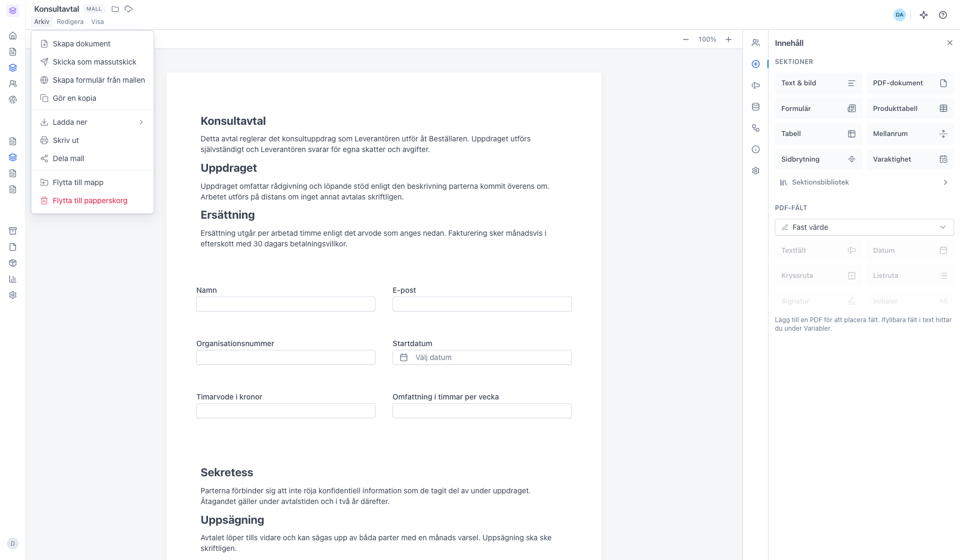Select Dela mall in the menu
The image size is (960, 560).
[x=92, y=158]
